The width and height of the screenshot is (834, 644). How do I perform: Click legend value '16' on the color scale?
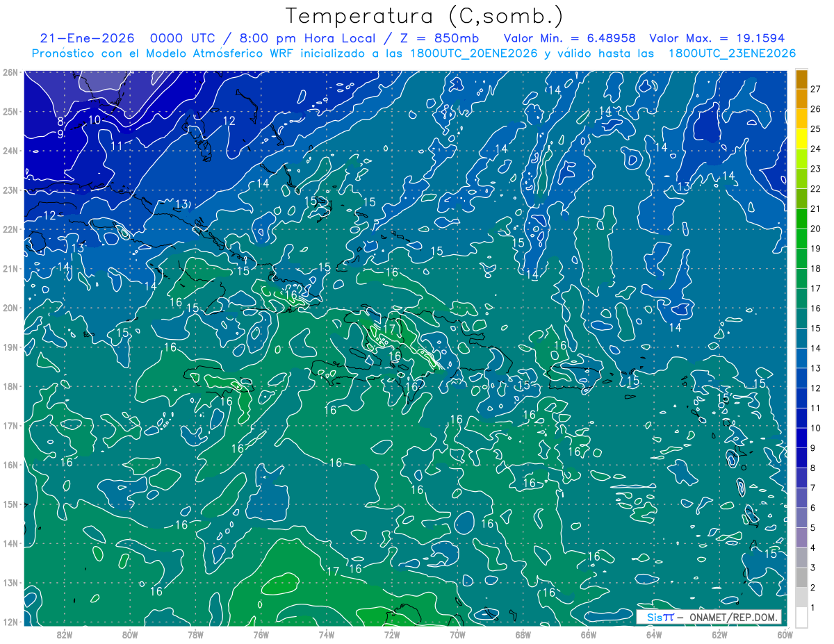click(x=815, y=308)
